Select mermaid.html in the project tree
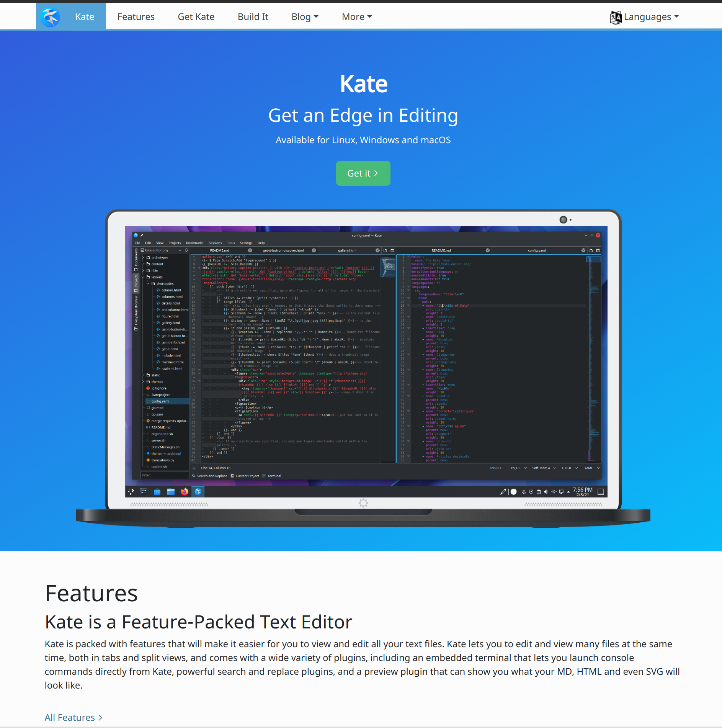Viewport: 722px width, 728px height. pos(170,362)
